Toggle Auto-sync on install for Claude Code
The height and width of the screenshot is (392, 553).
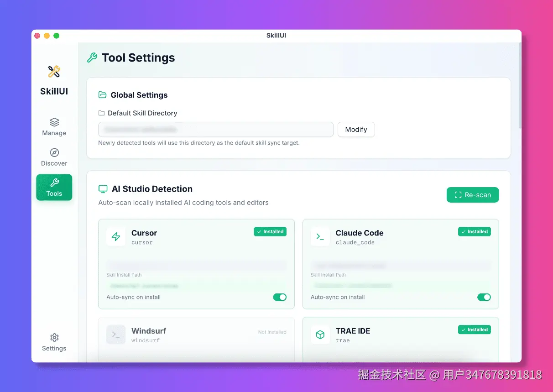coord(484,297)
